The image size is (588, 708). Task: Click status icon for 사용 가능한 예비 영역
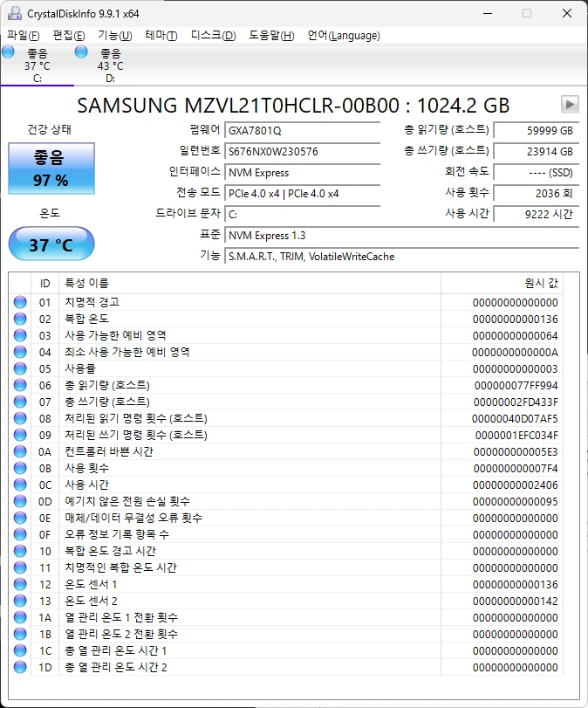point(20,335)
